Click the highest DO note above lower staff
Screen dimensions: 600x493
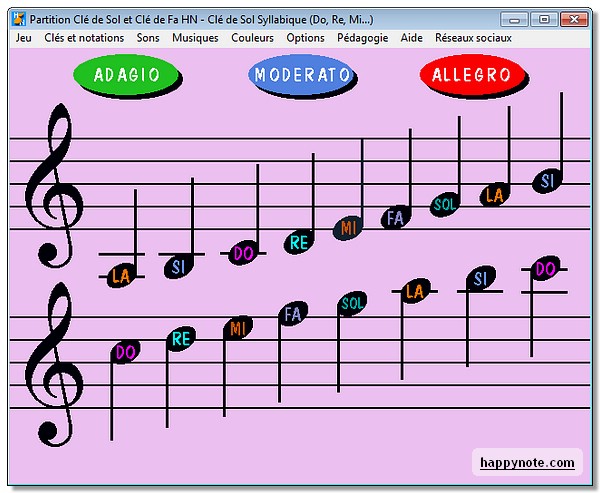545,269
